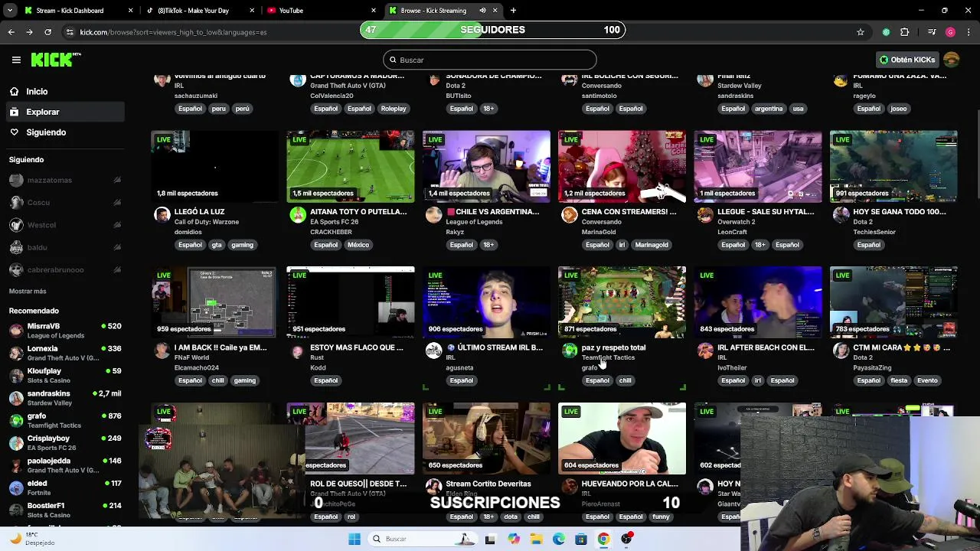Click agusneta channel avatar
The height and width of the screenshot is (551, 980).
point(433,350)
